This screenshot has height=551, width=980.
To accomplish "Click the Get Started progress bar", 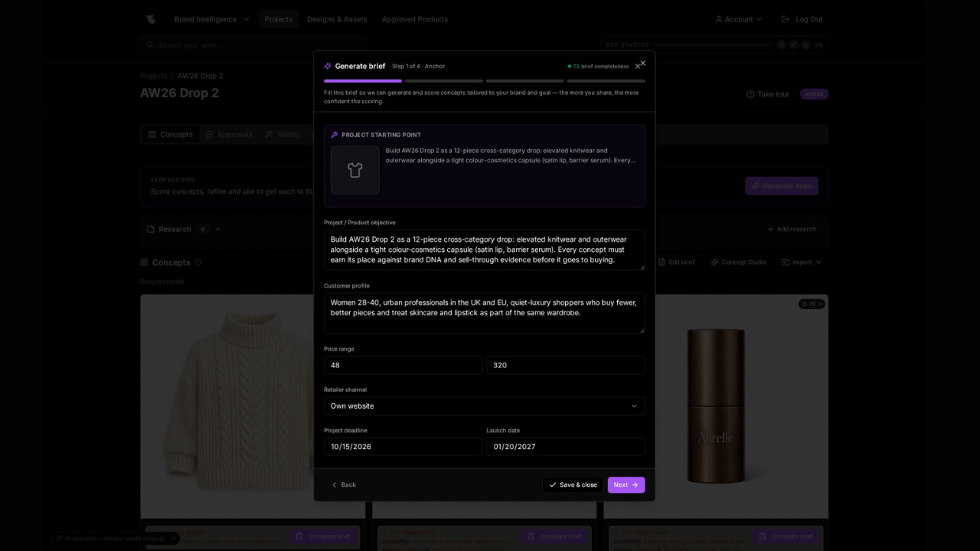I will click(714, 45).
